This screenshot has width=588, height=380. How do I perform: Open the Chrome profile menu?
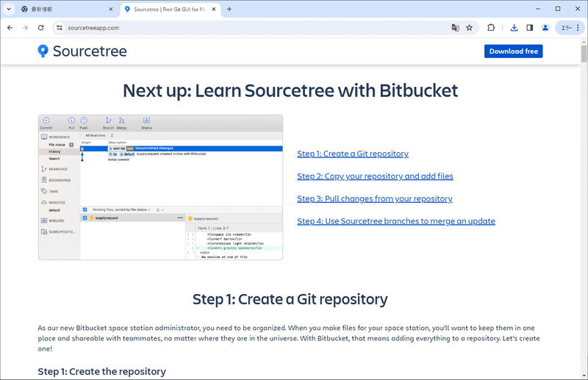point(545,28)
